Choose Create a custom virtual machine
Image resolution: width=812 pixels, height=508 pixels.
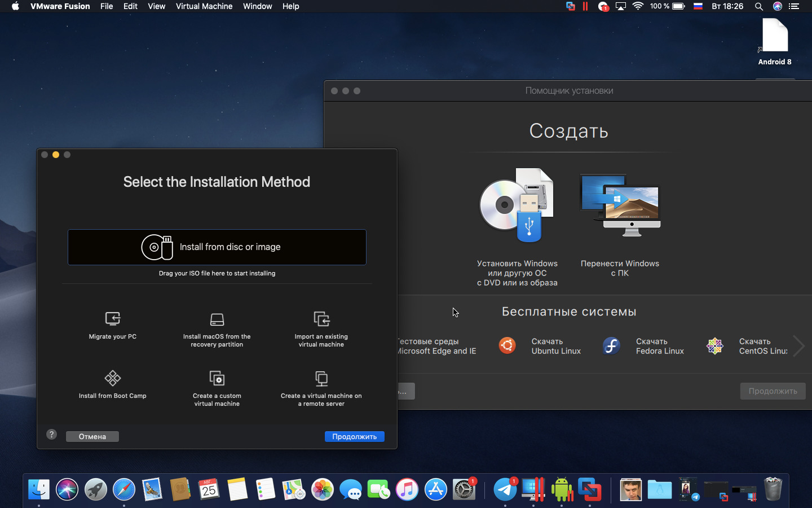217,378
